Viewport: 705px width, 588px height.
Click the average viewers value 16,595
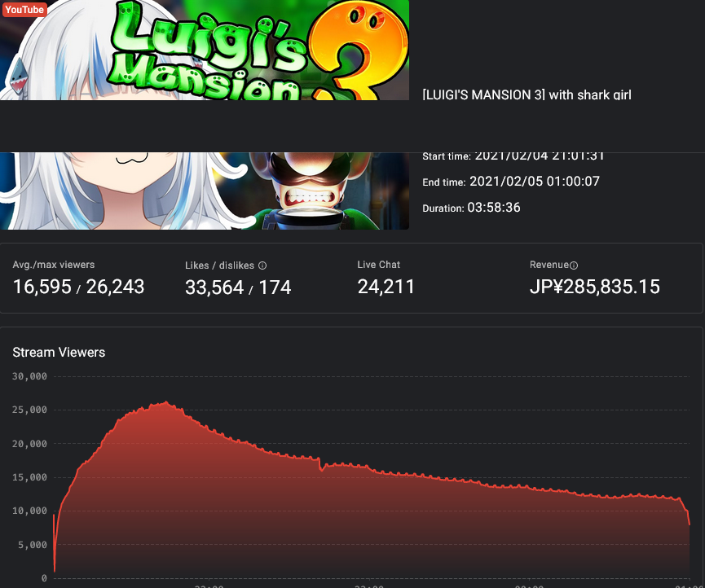[42, 287]
